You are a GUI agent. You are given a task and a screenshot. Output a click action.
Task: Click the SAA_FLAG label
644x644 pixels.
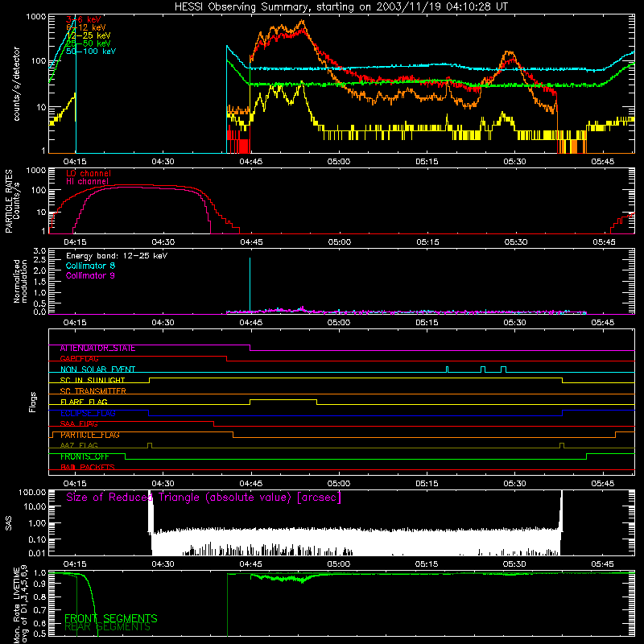tap(79, 424)
